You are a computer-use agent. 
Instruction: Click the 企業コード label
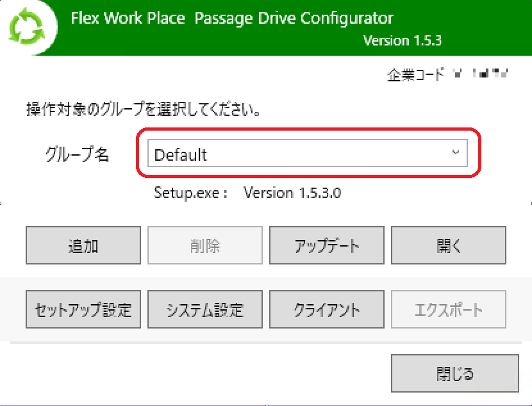(x=415, y=74)
